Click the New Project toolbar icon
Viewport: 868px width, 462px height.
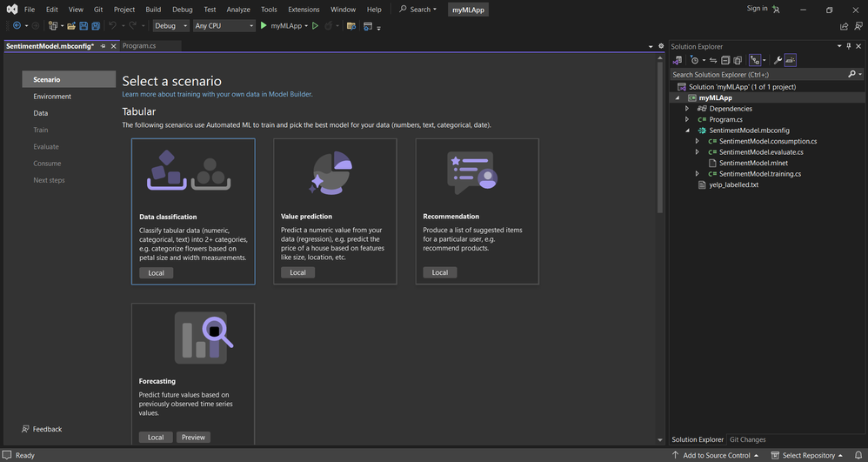tap(53, 25)
